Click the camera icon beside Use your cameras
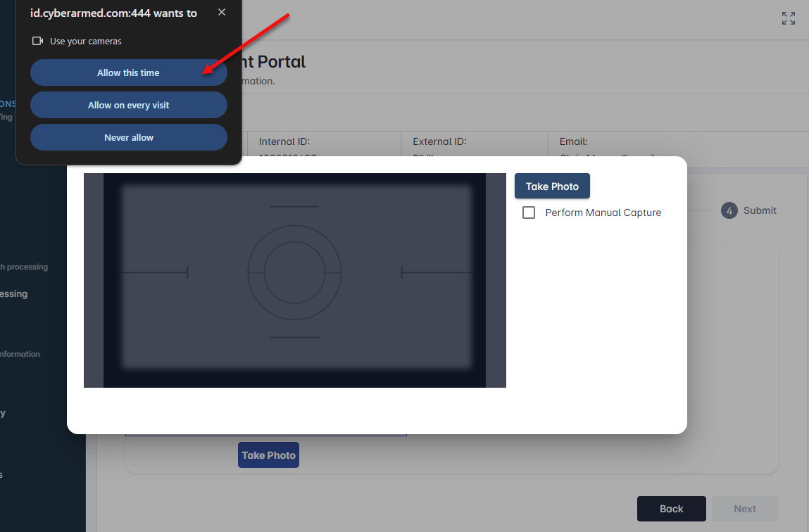Viewport: 809px width, 532px height. click(x=38, y=42)
